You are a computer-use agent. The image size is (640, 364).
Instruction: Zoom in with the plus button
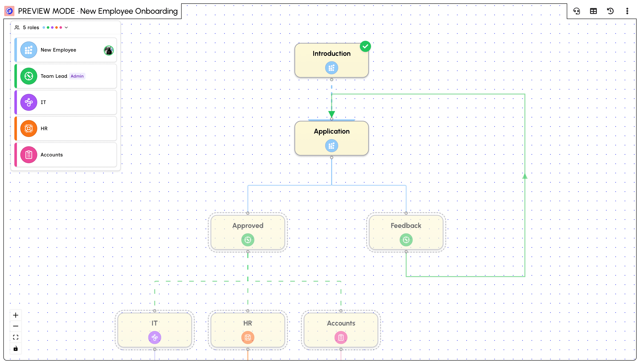tap(15, 315)
